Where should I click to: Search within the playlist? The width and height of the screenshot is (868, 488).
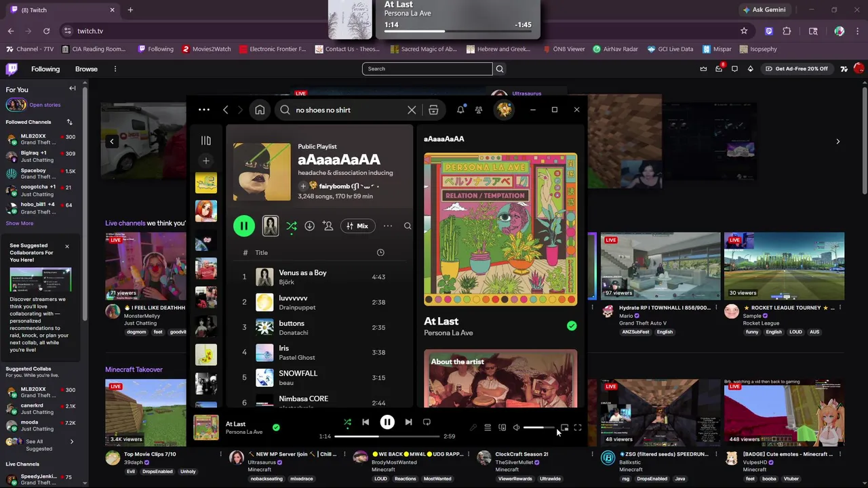(x=408, y=226)
